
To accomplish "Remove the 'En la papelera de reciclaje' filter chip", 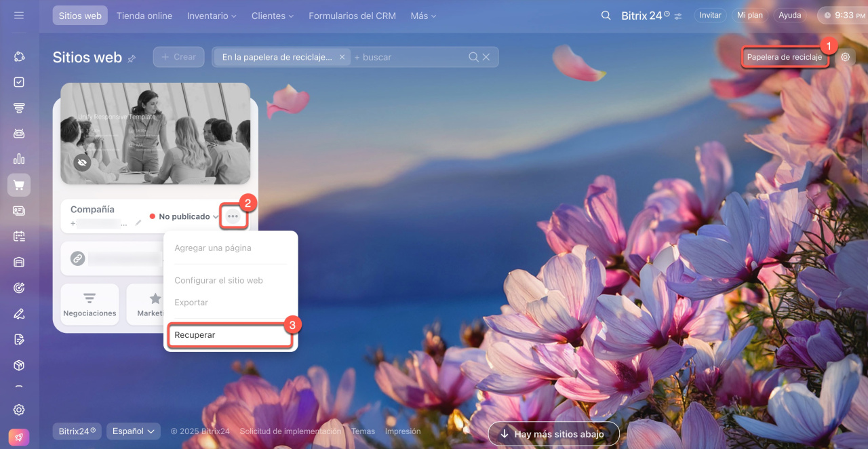I will (x=342, y=58).
